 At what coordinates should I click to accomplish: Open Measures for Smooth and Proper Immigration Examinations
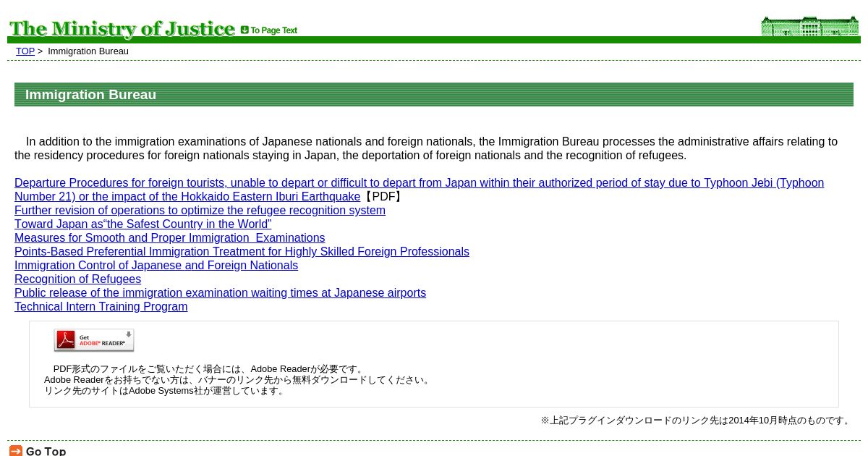(170, 238)
